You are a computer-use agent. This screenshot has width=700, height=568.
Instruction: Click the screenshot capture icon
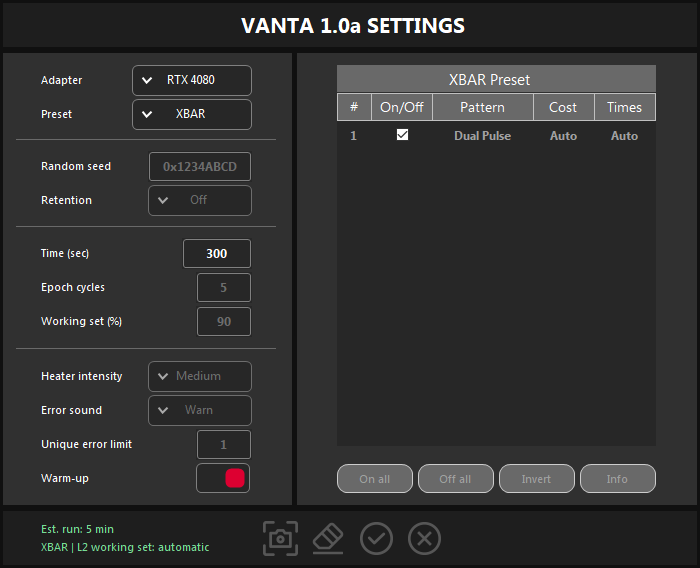[280, 539]
